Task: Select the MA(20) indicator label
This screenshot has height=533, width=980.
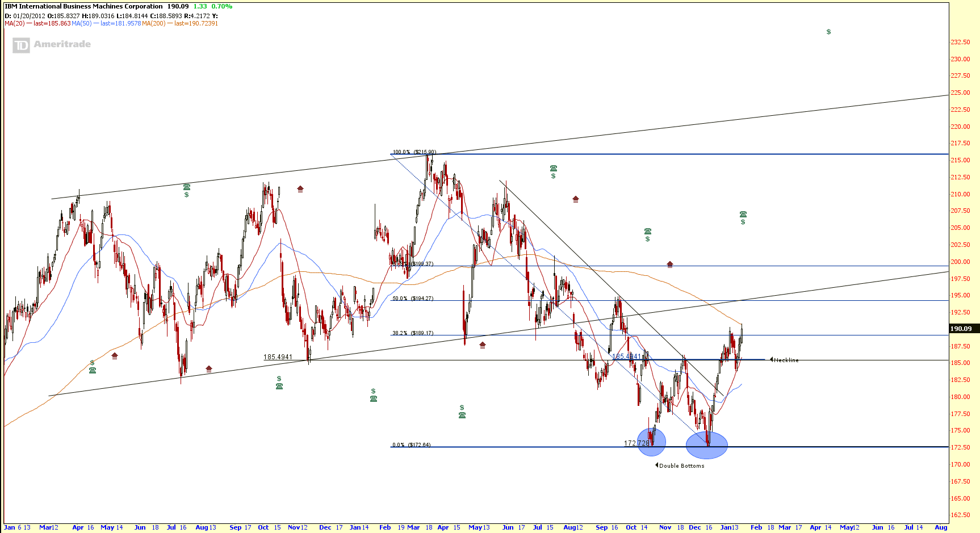Action: tap(15, 23)
